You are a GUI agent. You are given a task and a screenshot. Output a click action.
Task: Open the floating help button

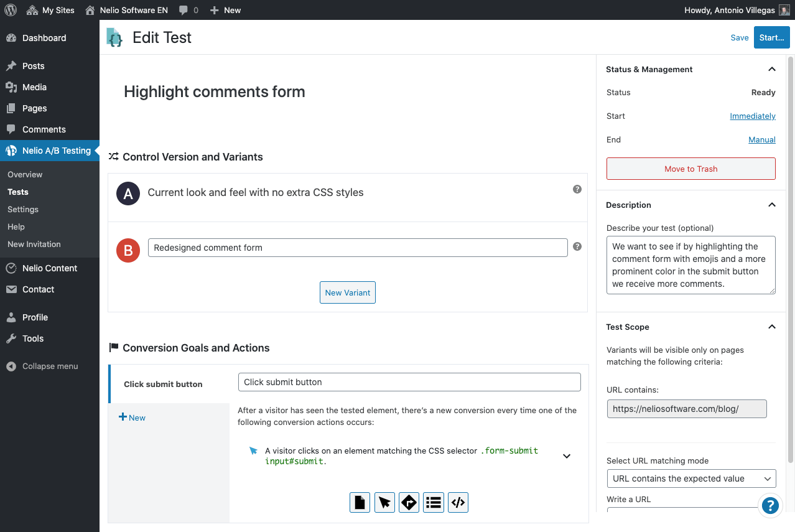tap(770, 505)
